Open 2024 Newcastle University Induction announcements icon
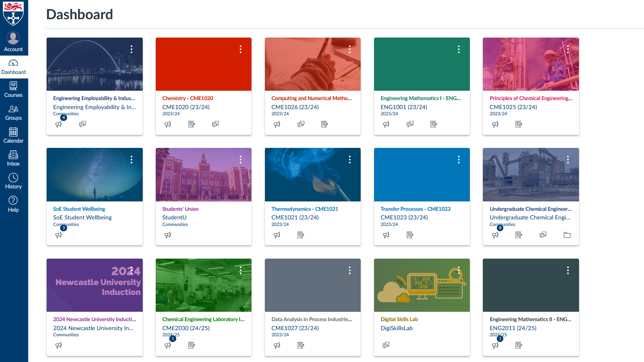Viewport: 644px width, 362px height. coord(59,345)
